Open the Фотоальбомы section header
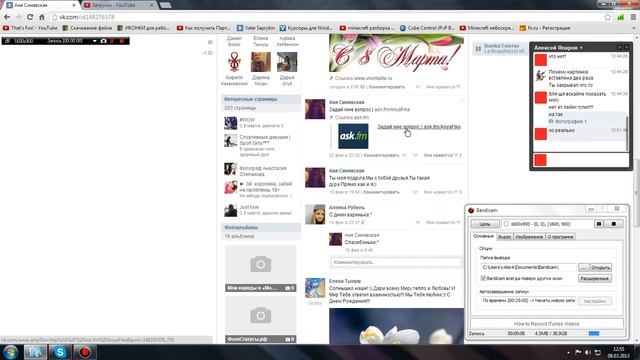This screenshot has width=640, height=360. (x=261, y=227)
